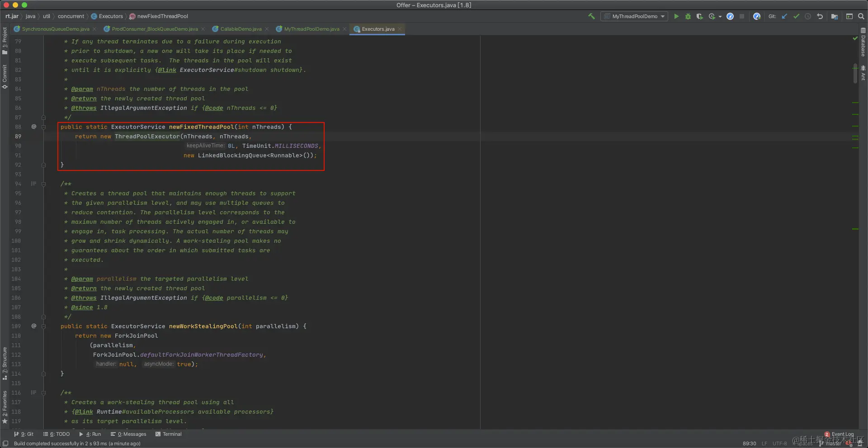
Task: Open the TODO tool window button
Action: click(x=57, y=434)
